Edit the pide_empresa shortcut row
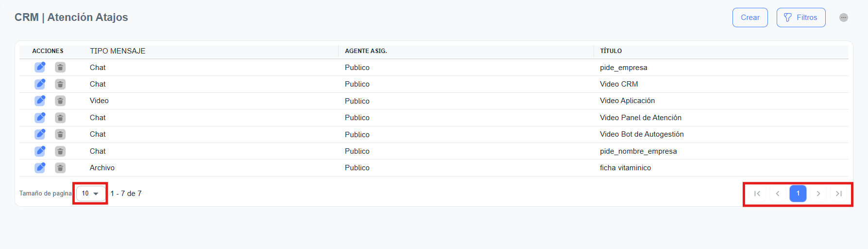This screenshot has width=868, height=249. 40,68
